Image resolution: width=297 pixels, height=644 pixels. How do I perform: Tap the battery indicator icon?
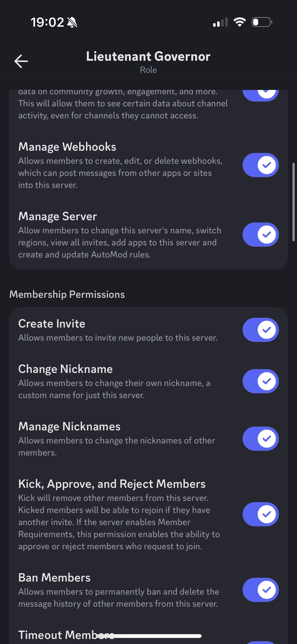pyautogui.click(x=262, y=22)
